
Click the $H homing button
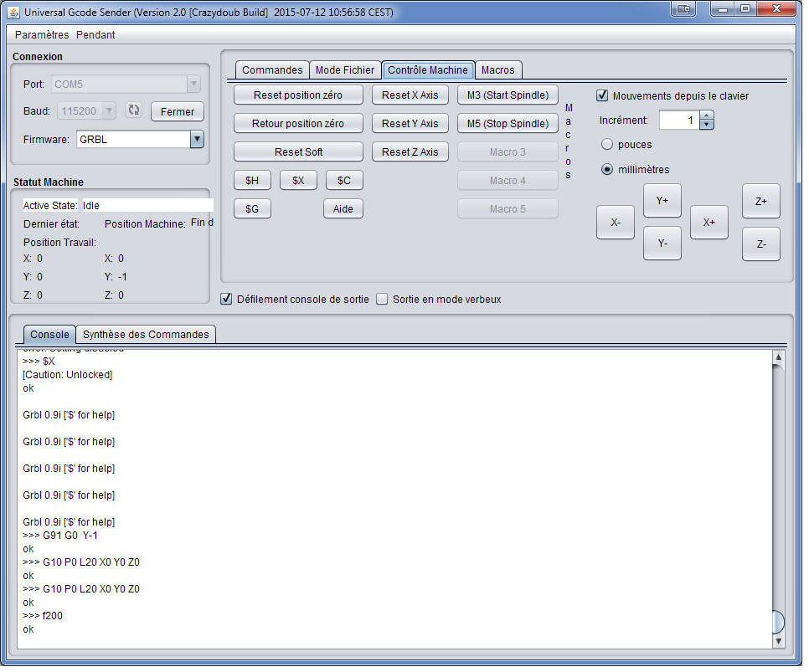point(254,182)
